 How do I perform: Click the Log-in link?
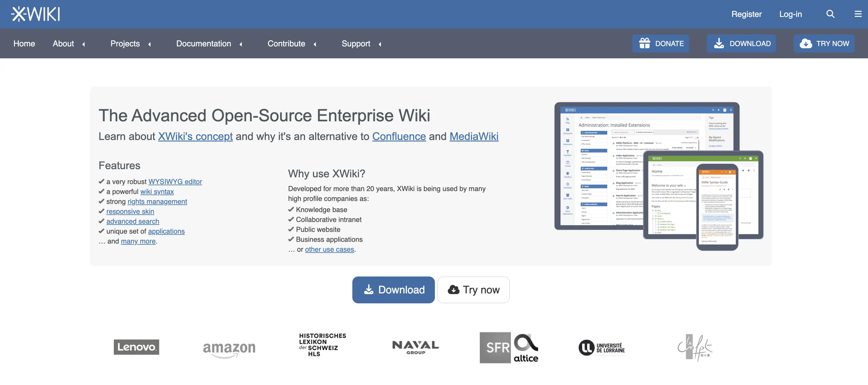[790, 14]
